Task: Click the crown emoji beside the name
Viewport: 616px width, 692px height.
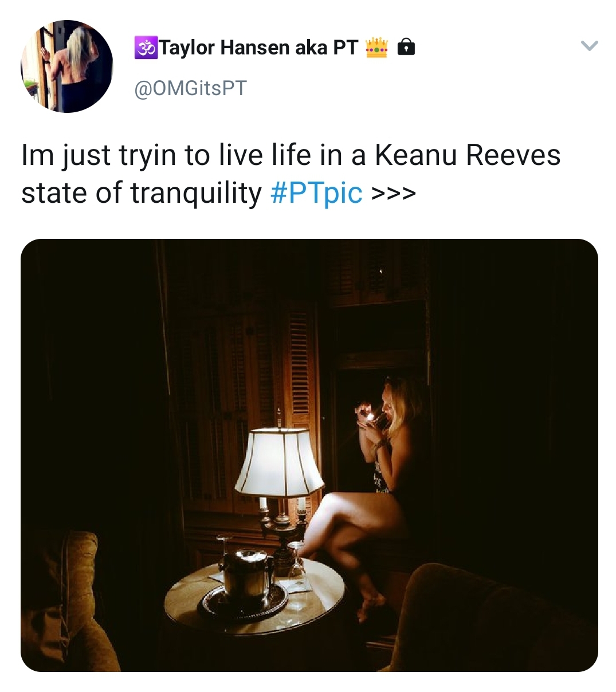Action: coord(376,48)
